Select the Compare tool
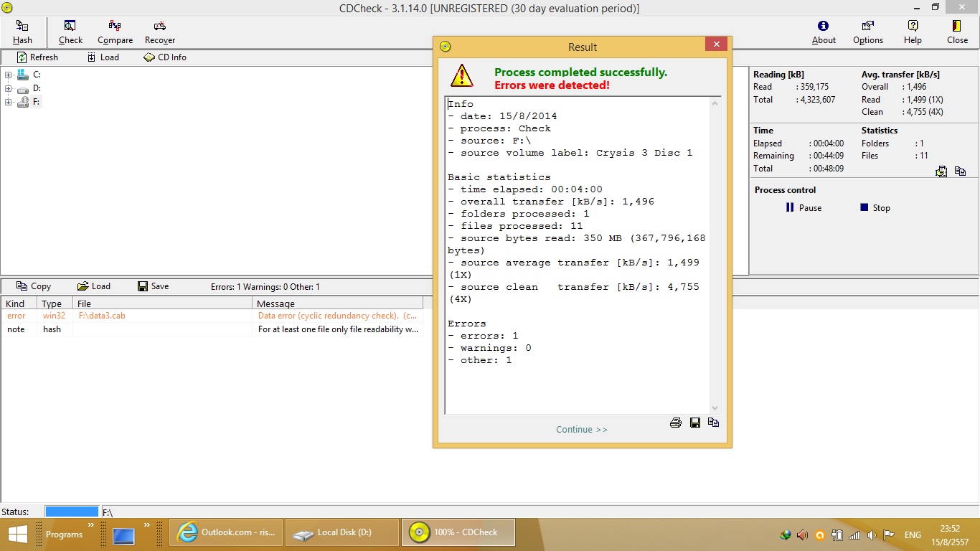This screenshot has width=980, height=551. click(115, 32)
